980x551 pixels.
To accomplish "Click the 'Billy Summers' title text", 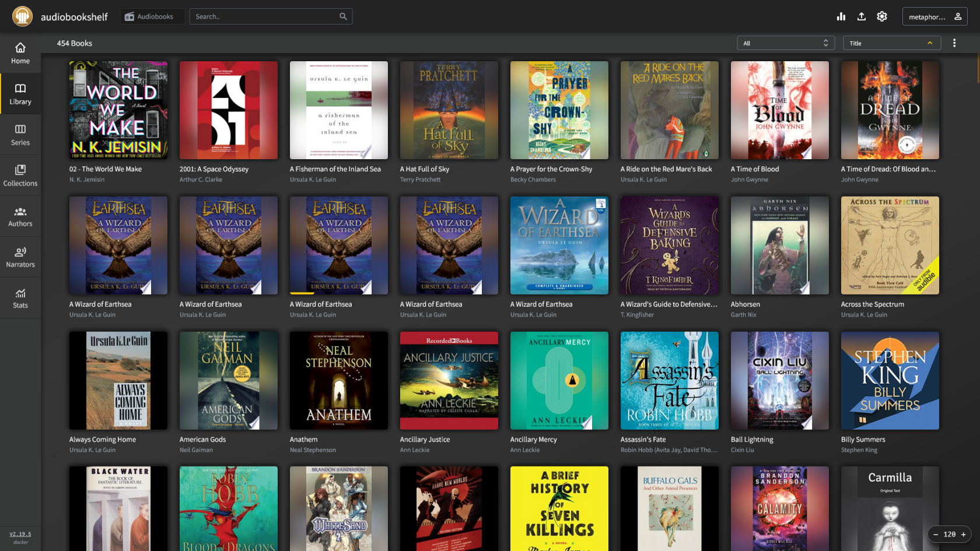I will 863,440.
